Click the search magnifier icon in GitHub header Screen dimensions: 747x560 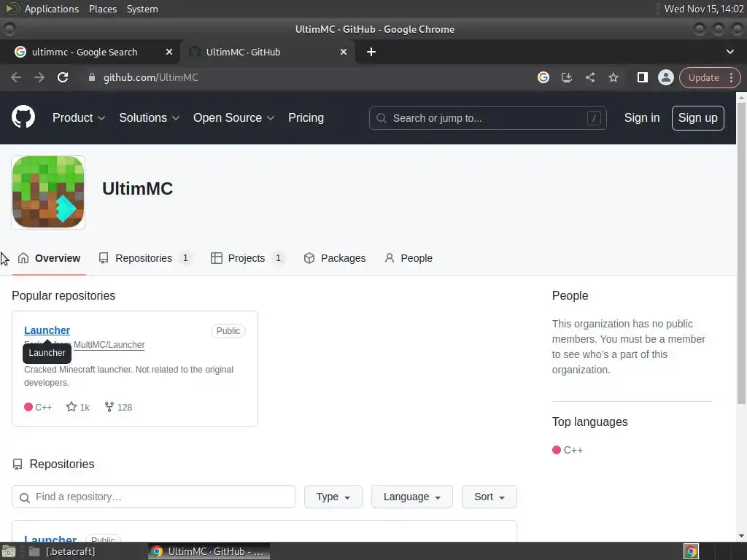[381, 118]
